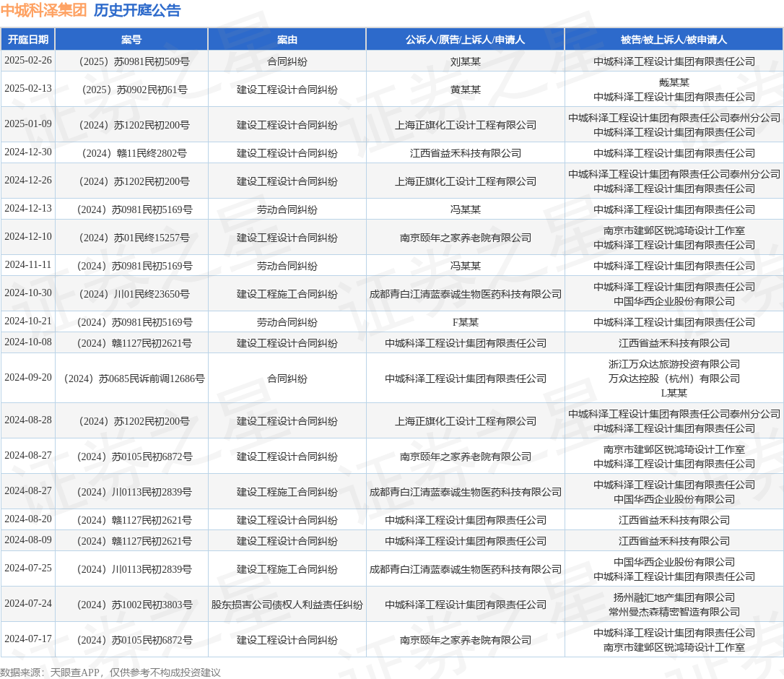Select date cell 2024-12-30
784x679 pixels.
[28, 152]
